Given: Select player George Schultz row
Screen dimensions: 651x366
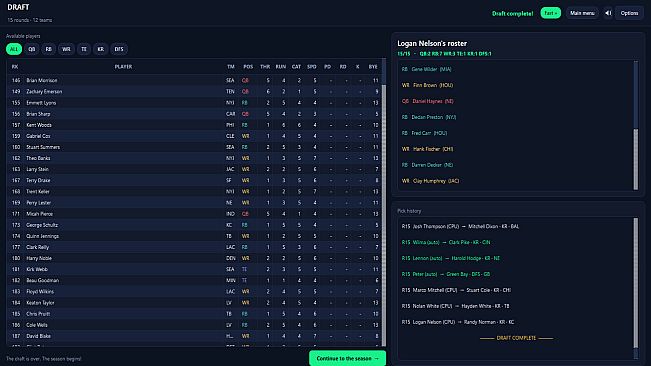Looking at the screenshot, I should 193,225.
